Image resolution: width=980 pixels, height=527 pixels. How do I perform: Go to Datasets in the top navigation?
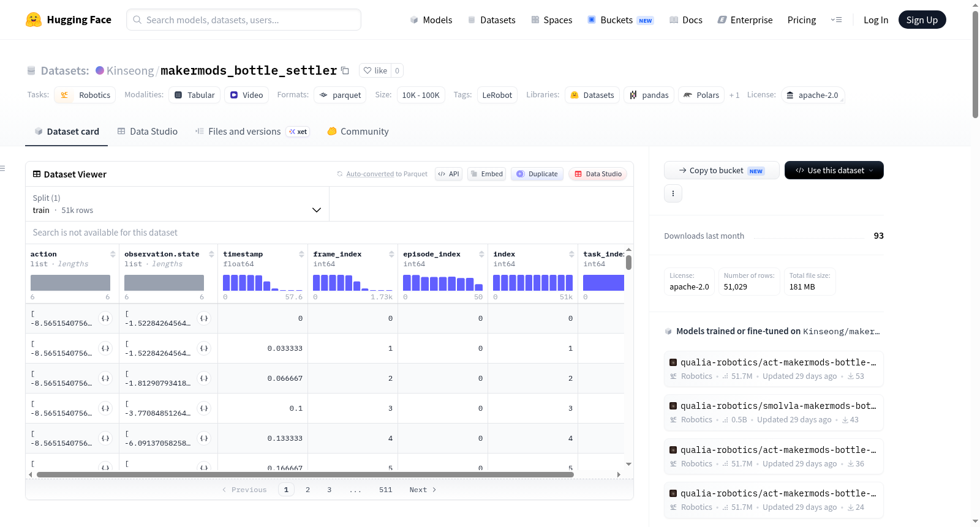(492, 20)
